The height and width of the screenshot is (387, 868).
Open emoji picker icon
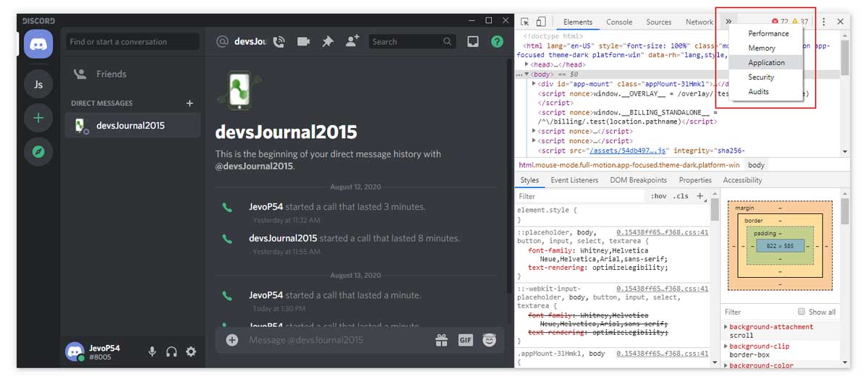click(490, 340)
